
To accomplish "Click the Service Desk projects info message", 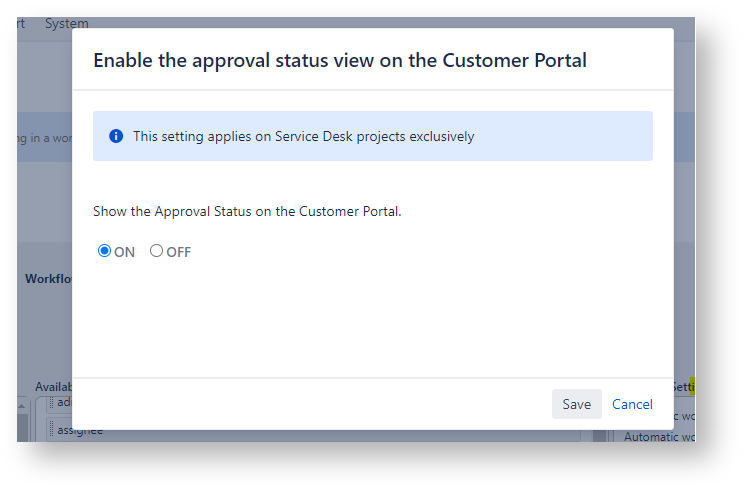I will (303, 136).
